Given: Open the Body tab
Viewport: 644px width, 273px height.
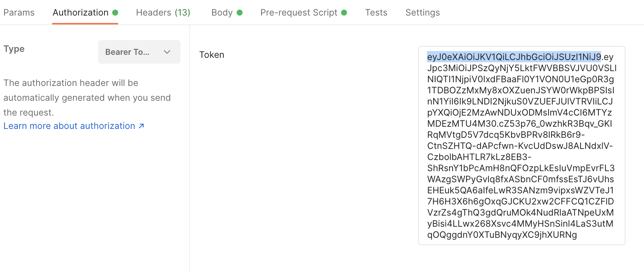Looking at the screenshot, I should (x=222, y=13).
